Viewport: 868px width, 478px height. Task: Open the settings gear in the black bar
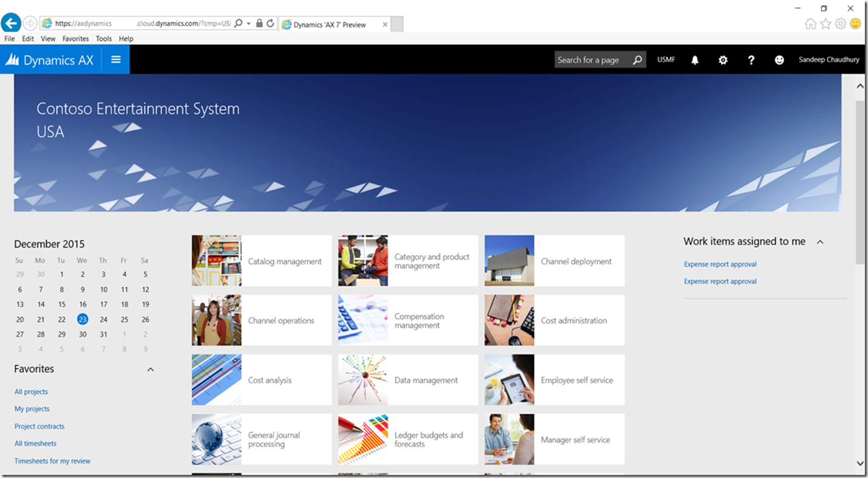723,60
